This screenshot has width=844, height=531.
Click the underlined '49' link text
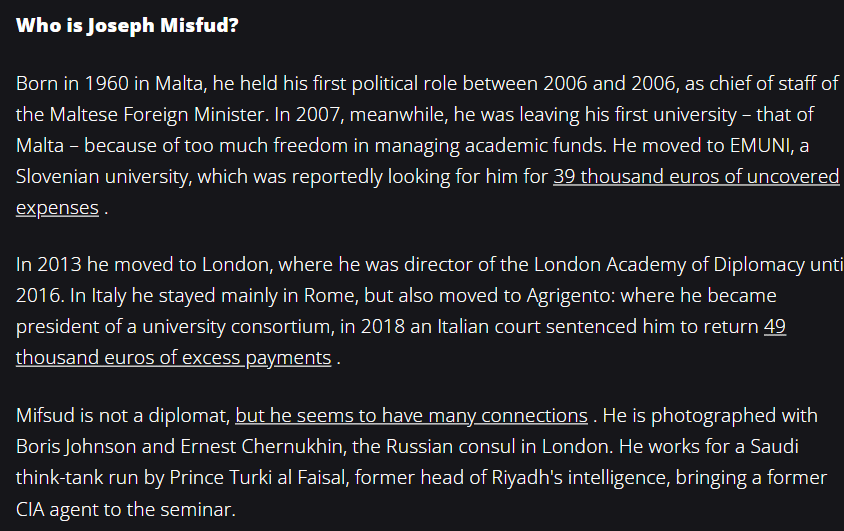pyautogui.click(x=775, y=327)
